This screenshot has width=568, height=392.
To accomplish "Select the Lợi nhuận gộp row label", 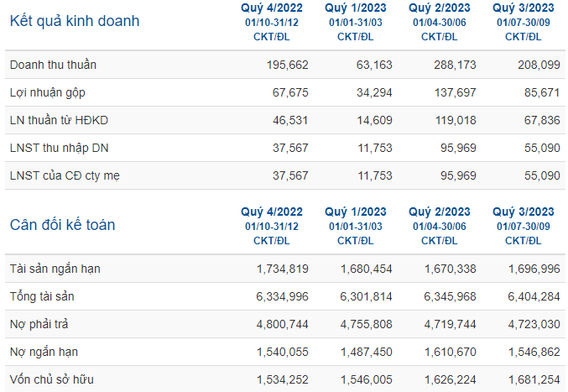I will coord(48,92).
